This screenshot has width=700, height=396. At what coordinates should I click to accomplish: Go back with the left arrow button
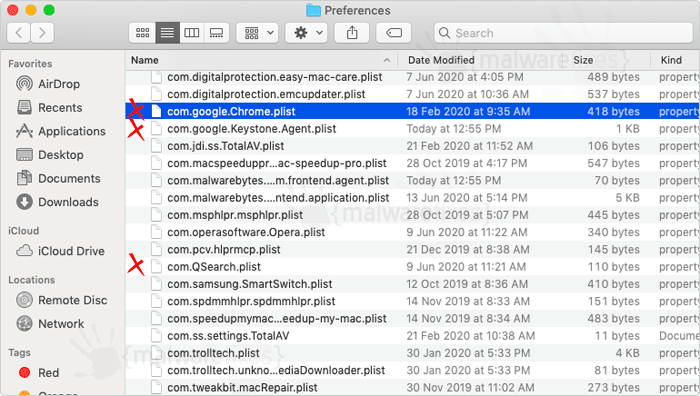(x=19, y=33)
